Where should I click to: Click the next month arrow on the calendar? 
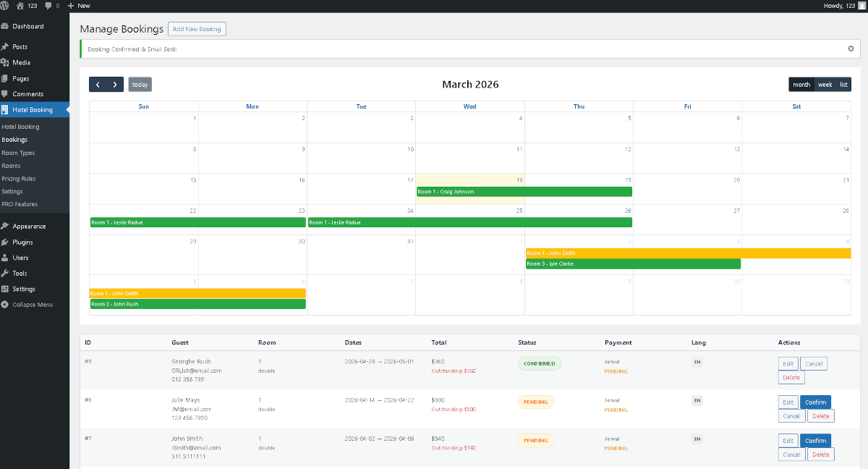114,84
